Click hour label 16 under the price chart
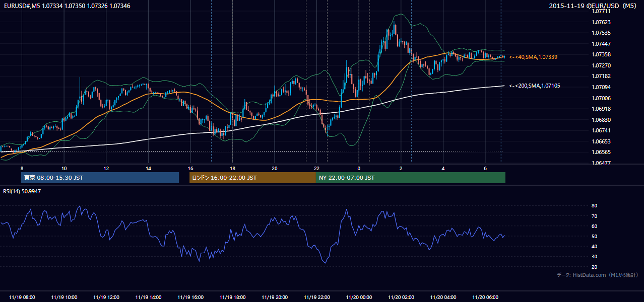 point(190,168)
